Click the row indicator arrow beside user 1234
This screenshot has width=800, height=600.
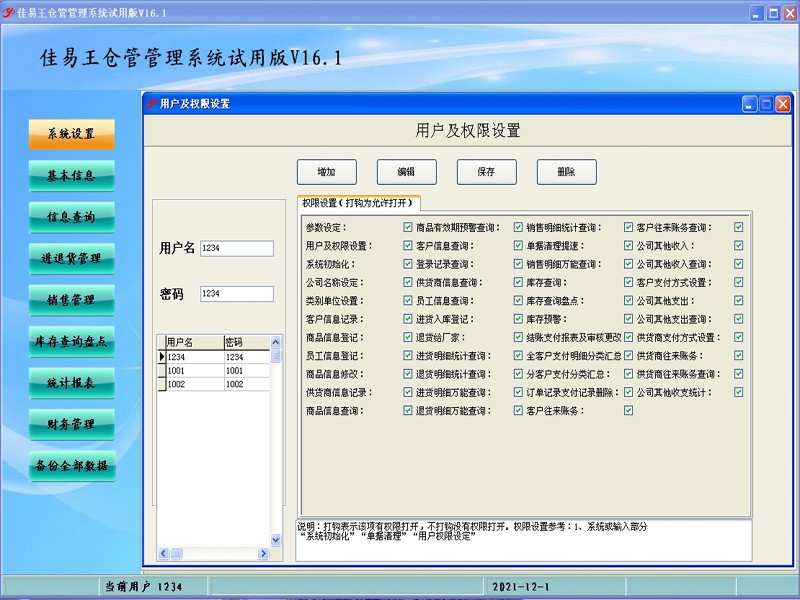point(162,357)
